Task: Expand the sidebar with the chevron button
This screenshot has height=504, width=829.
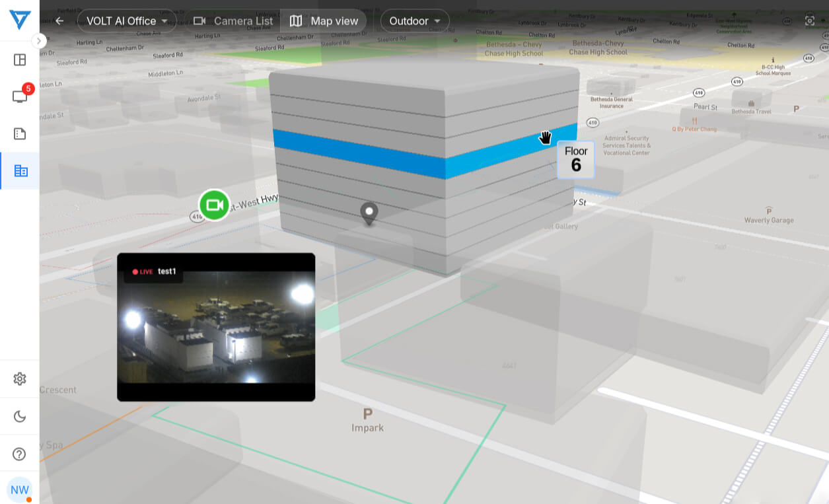Action: coord(39,41)
